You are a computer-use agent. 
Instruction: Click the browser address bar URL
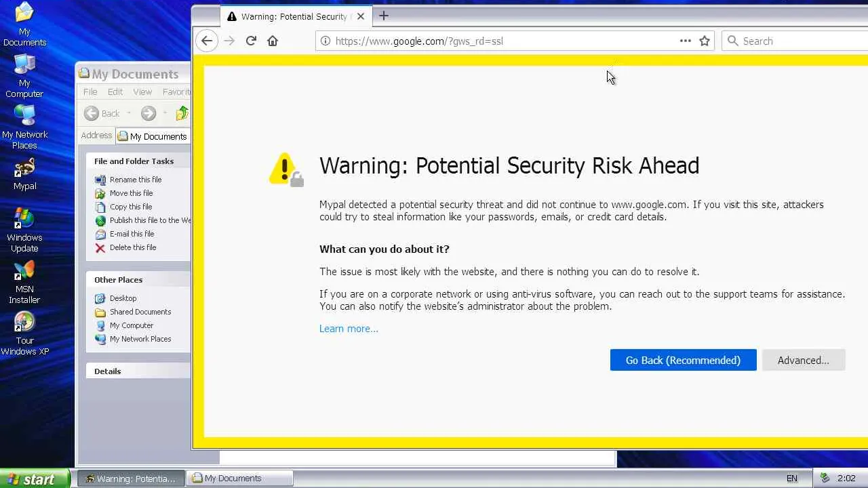pos(419,41)
